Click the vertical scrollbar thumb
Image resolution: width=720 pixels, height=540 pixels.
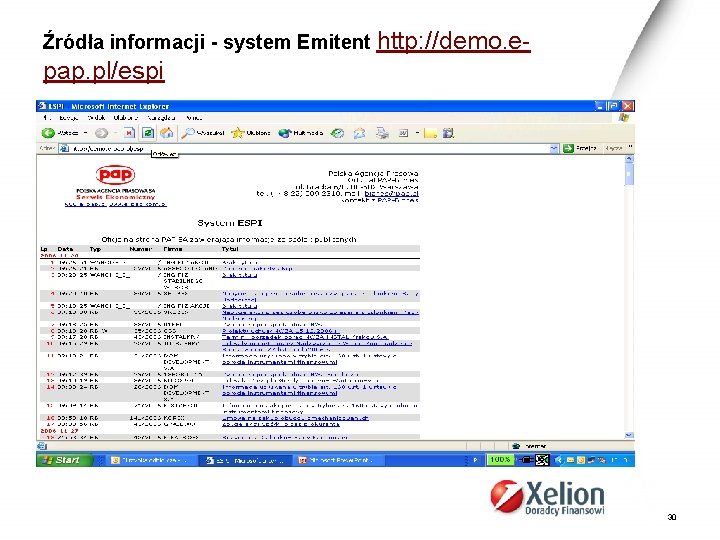(x=629, y=174)
